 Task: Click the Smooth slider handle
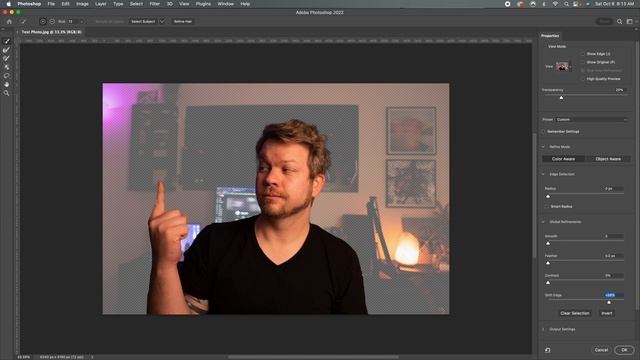(x=548, y=243)
